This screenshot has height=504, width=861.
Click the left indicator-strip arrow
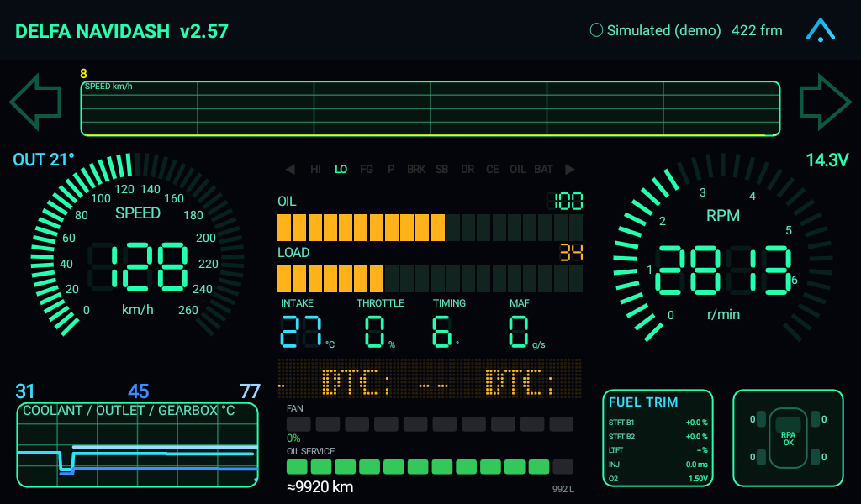click(x=290, y=170)
